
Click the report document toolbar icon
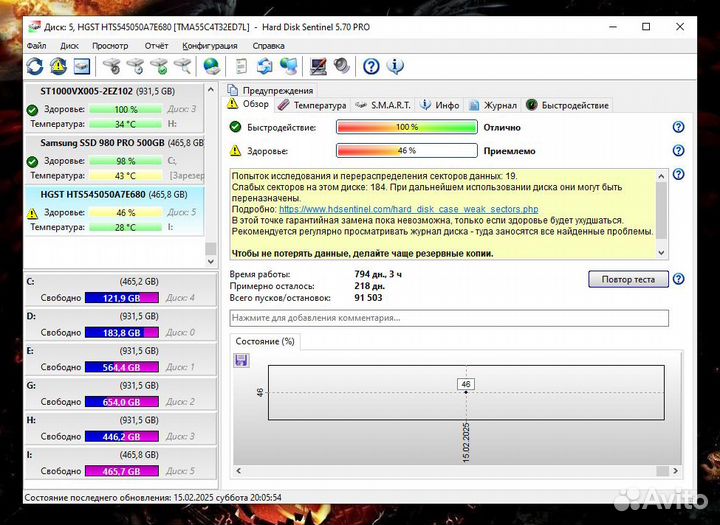241,67
